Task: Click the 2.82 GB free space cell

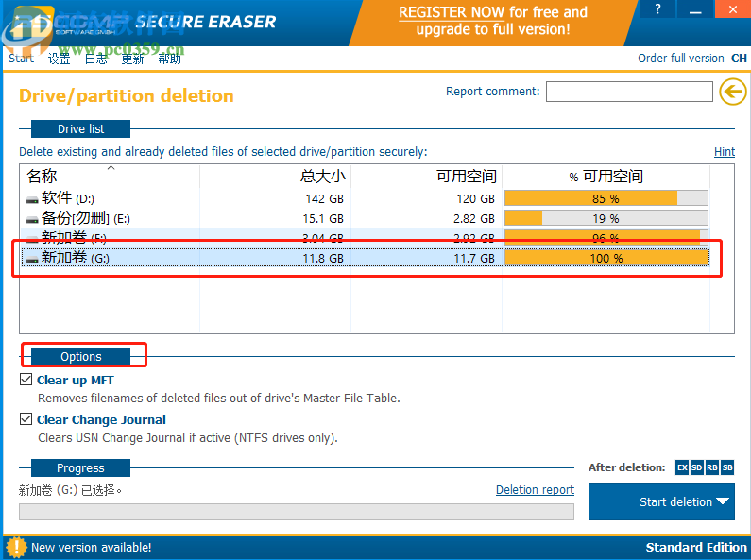Action: pos(473,219)
